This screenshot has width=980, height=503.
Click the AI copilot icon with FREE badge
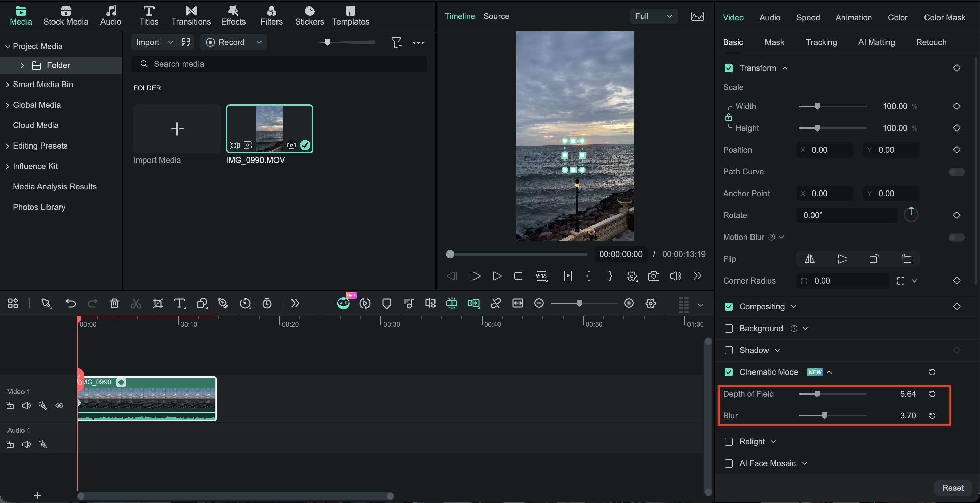[x=344, y=303]
